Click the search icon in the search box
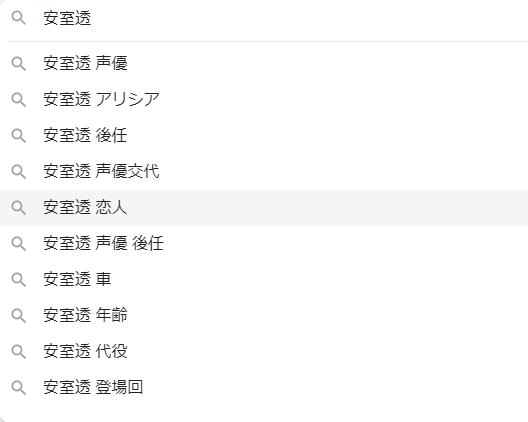528x422 pixels. (19, 18)
